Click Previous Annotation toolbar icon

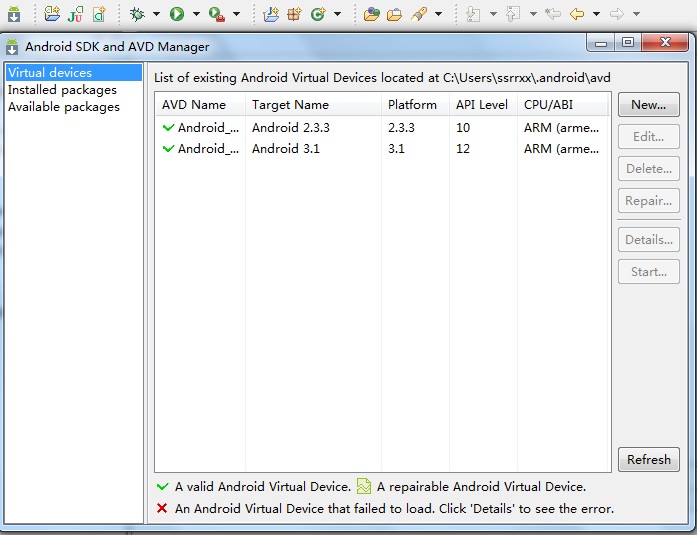click(513, 14)
